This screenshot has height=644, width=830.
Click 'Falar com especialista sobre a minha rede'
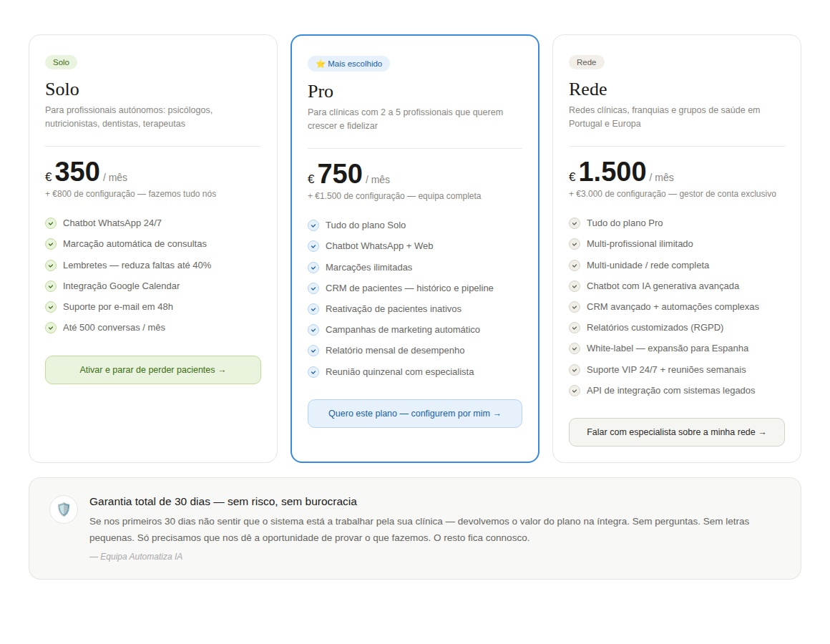coord(676,432)
